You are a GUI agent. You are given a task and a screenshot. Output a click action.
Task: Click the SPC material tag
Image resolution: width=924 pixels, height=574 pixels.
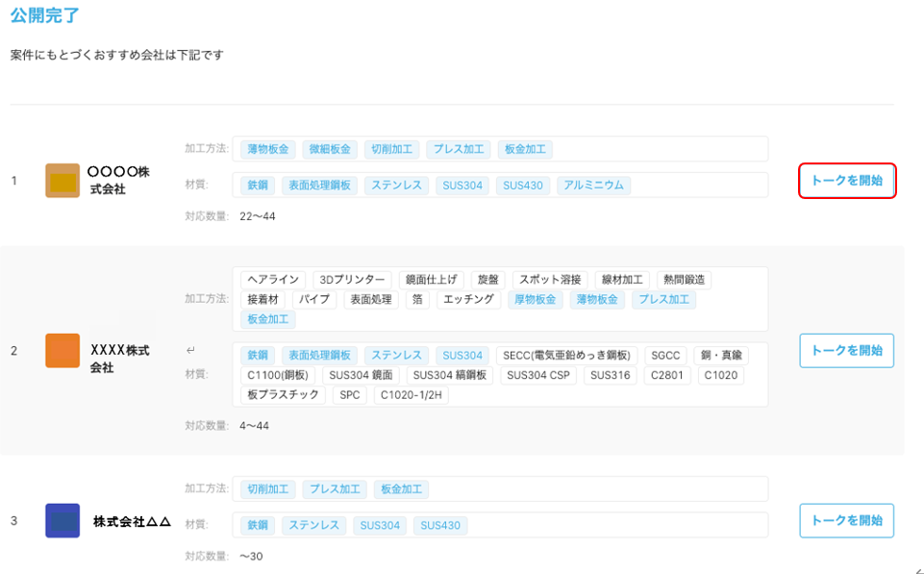(349, 395)
